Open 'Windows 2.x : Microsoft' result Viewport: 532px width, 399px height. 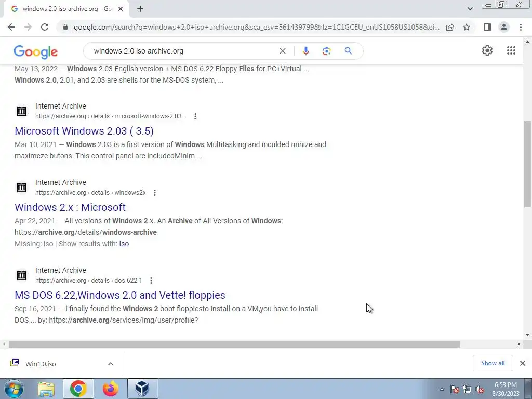(70, 207)
